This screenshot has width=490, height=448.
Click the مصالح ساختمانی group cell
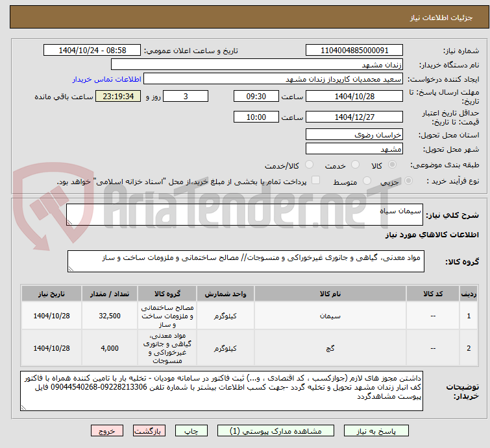[x=167, y=316]
